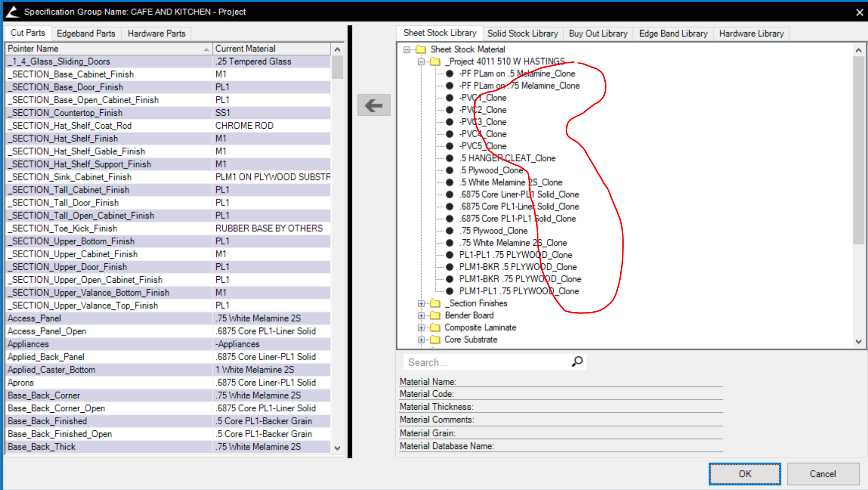The width and height of the screenshot is (868, 490).
Task: Click the Composite Laminate folder icon
Action: pyautogui.click(x=435, y=328)
